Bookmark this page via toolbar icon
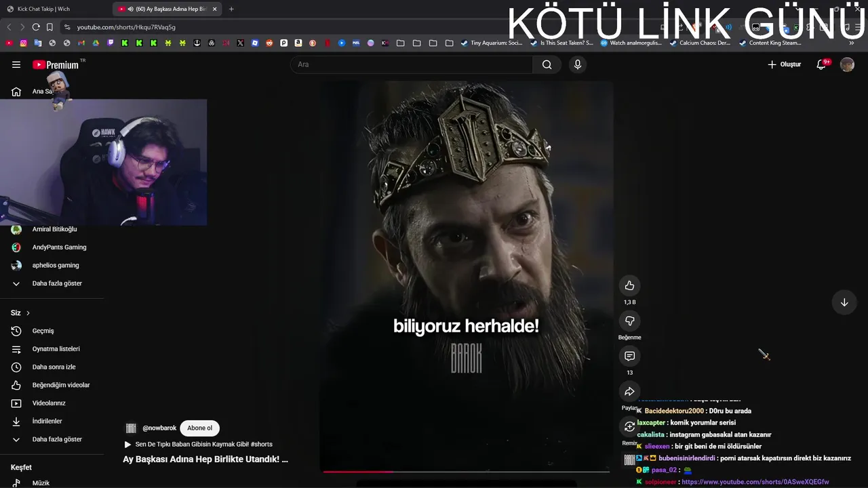 (50, 27)
